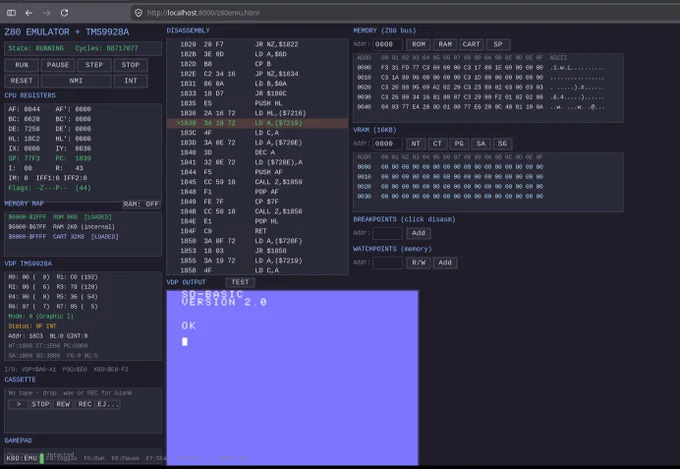Click the Breakpoints address input
The image size is (680, 469).
pos(387,233)
